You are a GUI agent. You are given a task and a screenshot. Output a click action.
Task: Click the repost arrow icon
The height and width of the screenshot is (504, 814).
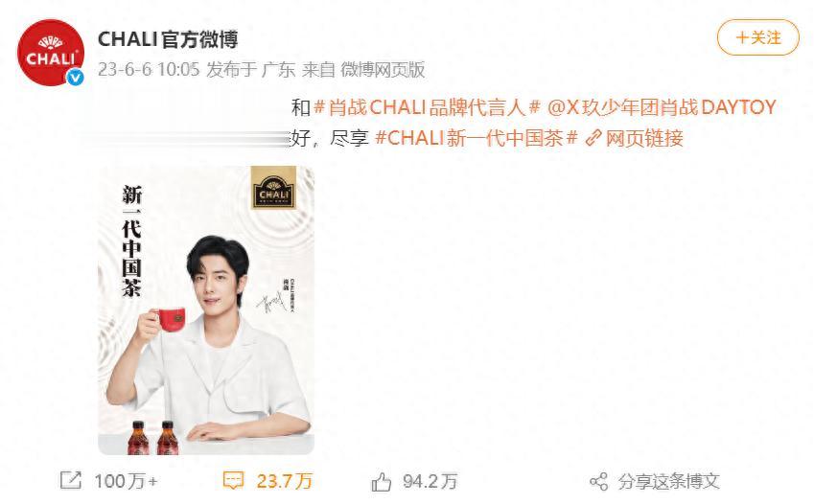[71, 480]
